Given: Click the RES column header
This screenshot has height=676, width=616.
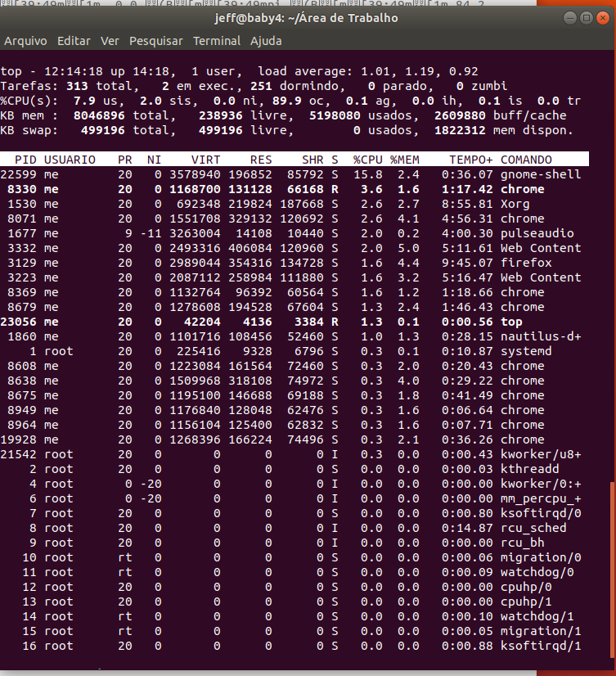Looking at the screenshot, I should [261, 160].
